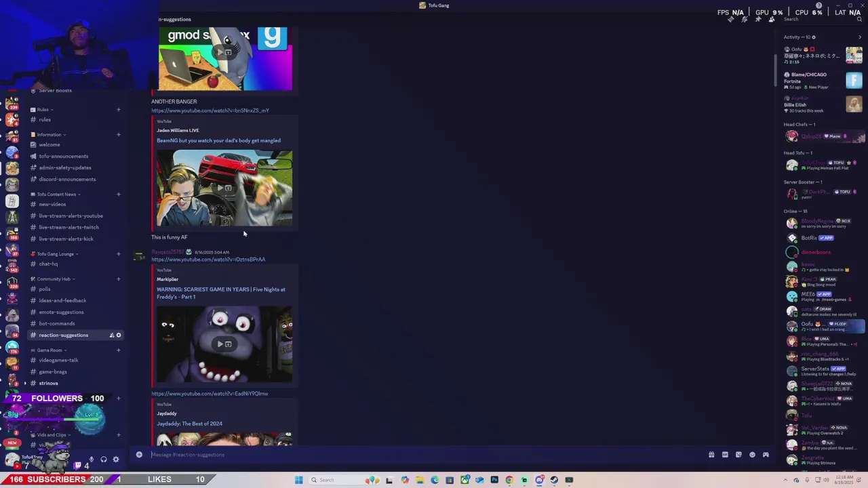
Task: Open the Five Nights at Freddy's YouTube link
Action: tap(208, 260)
